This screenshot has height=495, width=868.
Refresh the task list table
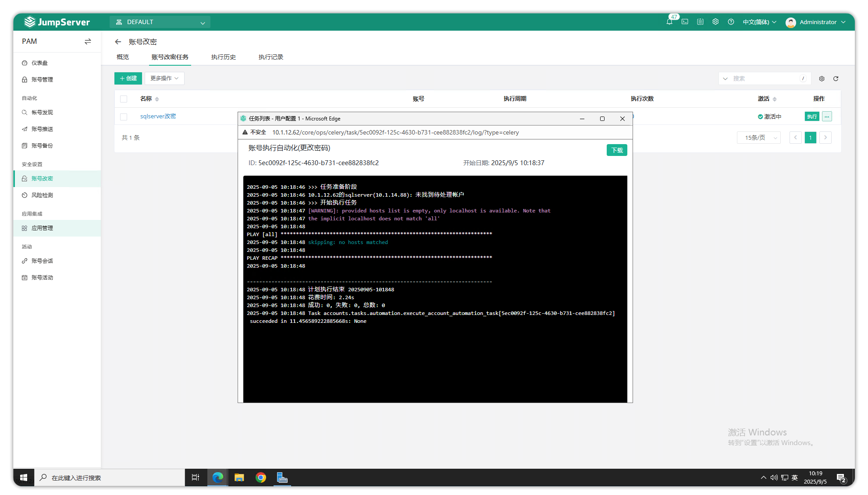[836, 79]
